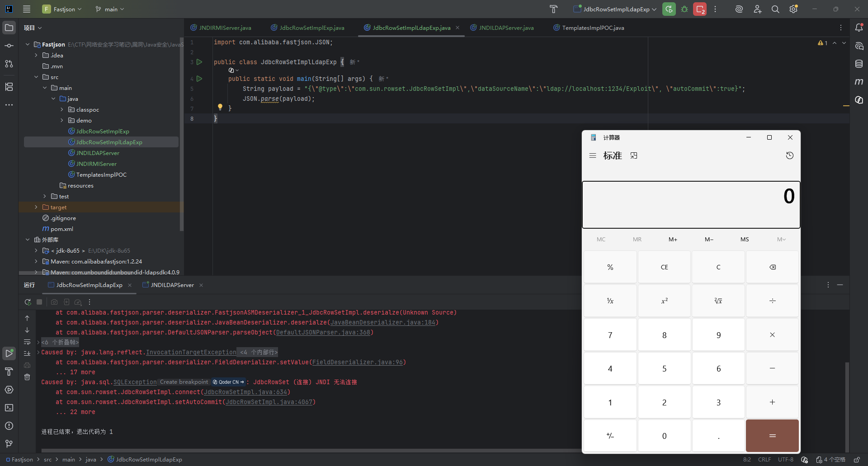Open the main branch dropdown
Image resolution: width=868 pixels, height=466 pixels.
(110, 9)
